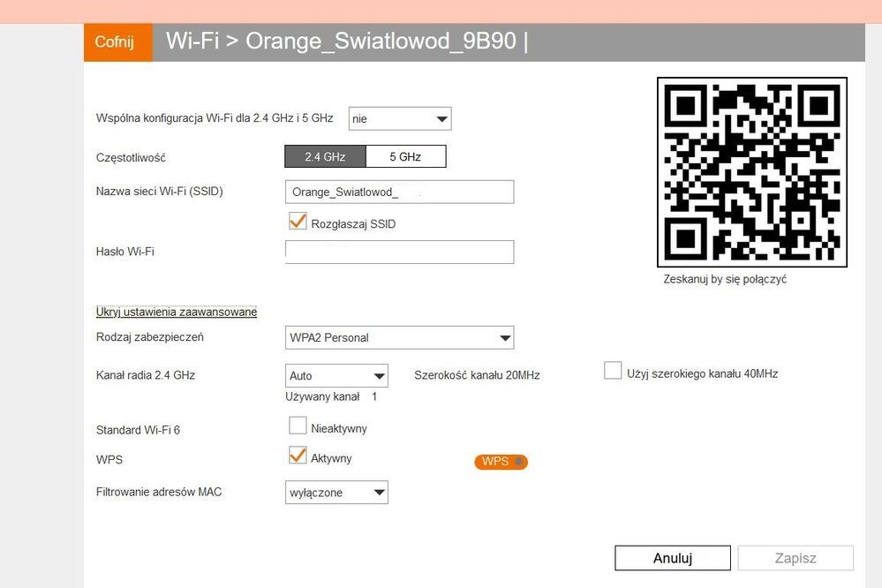Click the Zapisz save button

click(x=795, y=558)
